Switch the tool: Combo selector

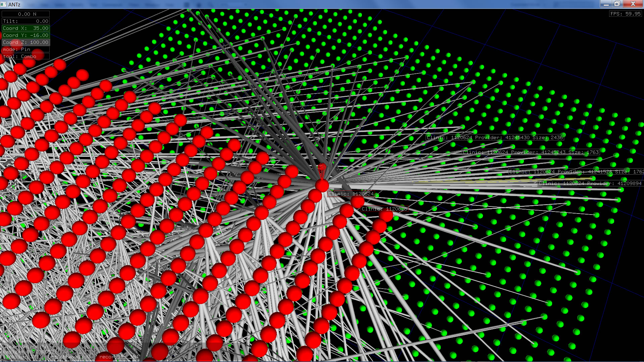click(26, 56)
